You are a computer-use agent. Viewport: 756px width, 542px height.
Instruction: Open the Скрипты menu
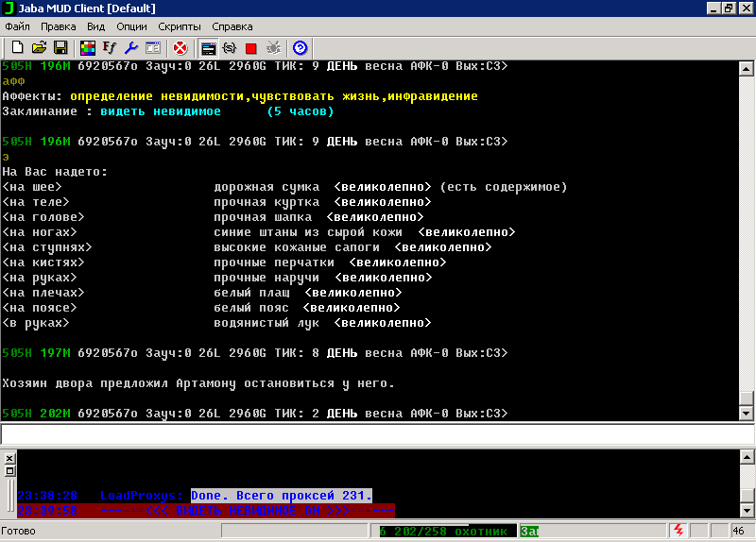pyautogui.click(x=179, y=26)
